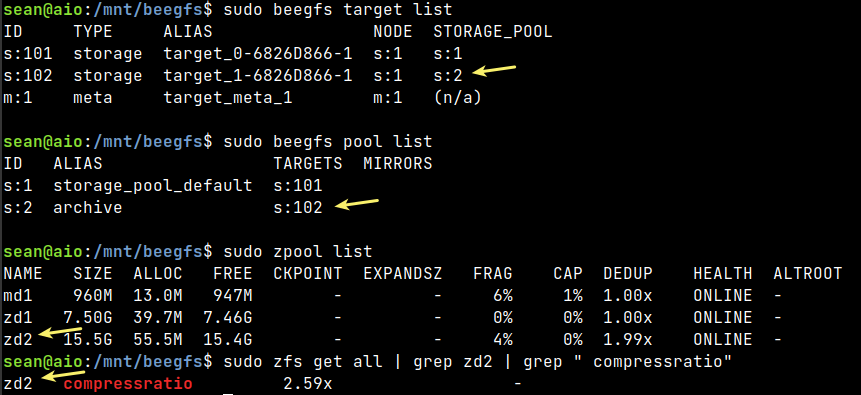Click the 947M free value

233,296
